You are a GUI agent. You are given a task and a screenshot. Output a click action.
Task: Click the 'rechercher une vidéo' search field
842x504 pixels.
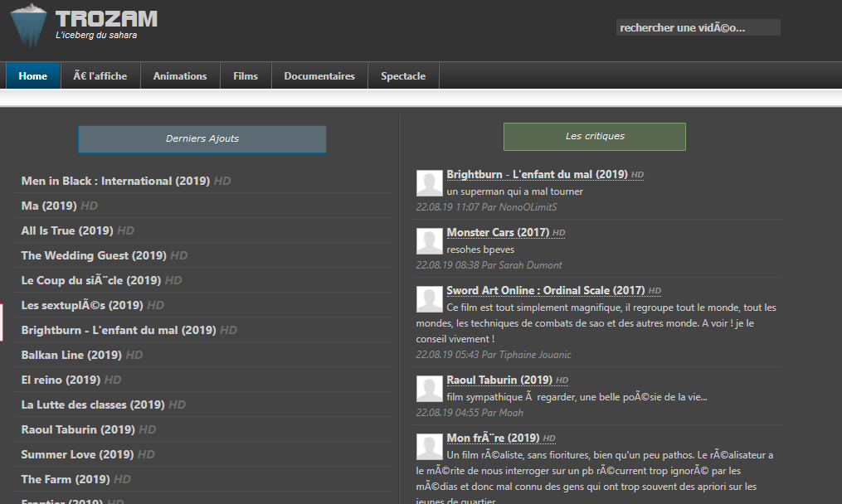[698, 27]
